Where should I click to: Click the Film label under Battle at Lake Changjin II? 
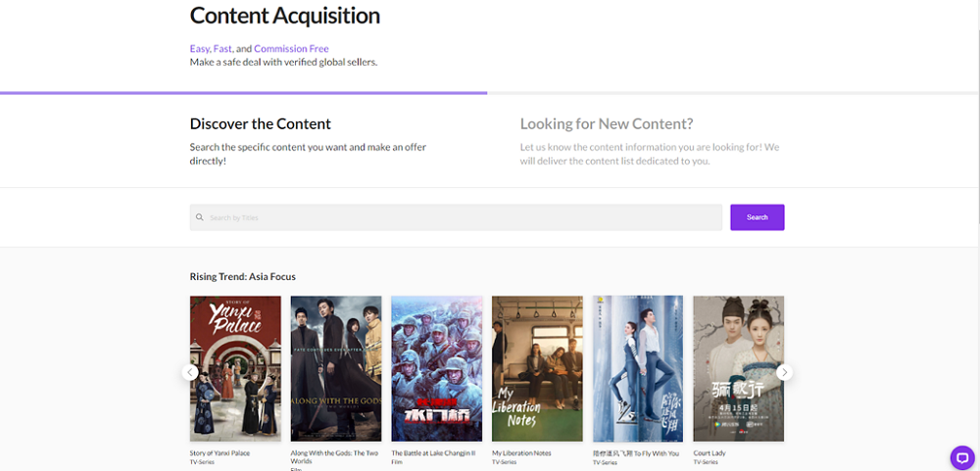coord(398,461)
